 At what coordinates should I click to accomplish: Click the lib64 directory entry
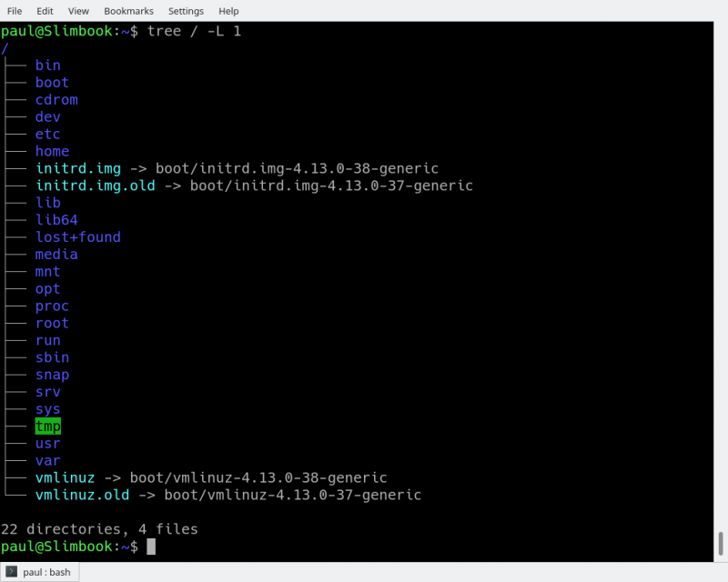click(56, 220)
